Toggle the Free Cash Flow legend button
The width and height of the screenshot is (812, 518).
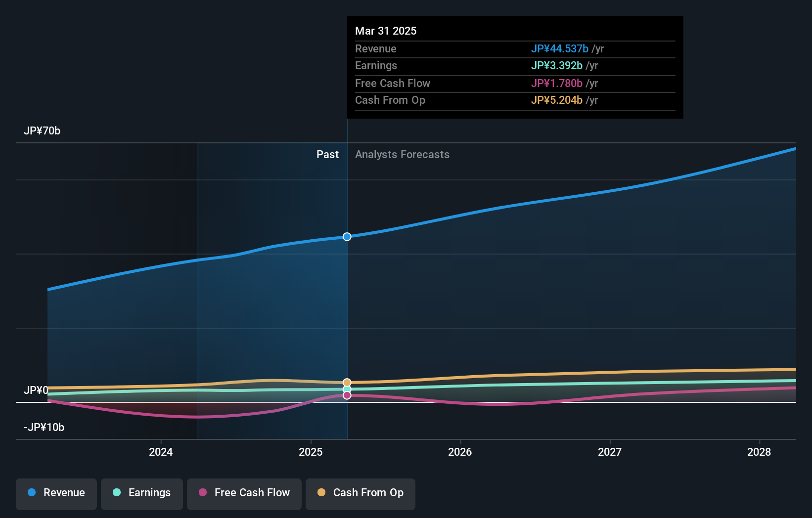coord(244,494)
